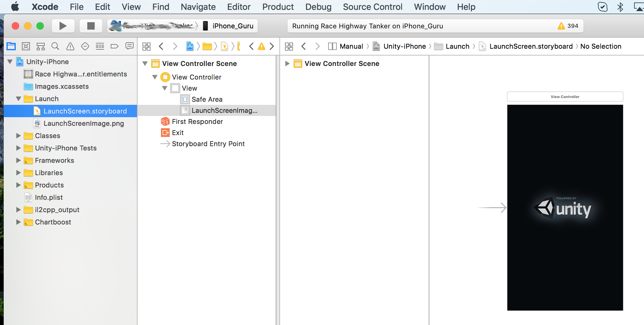The height and width of the screenshot is (325, 644).
Task: Collapse the Unity-iPhone project tree
Action: (10, 62)
